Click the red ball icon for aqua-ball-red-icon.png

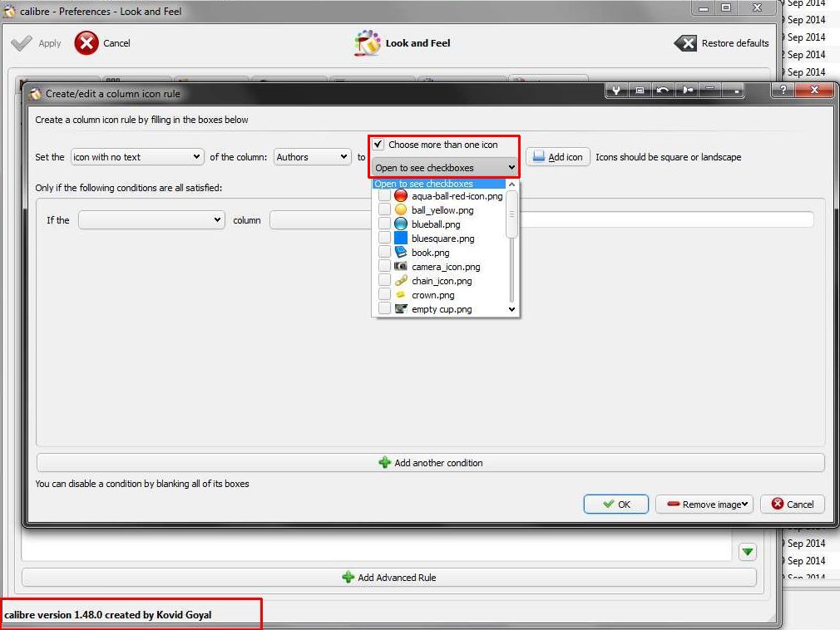[x=401, y=196]
